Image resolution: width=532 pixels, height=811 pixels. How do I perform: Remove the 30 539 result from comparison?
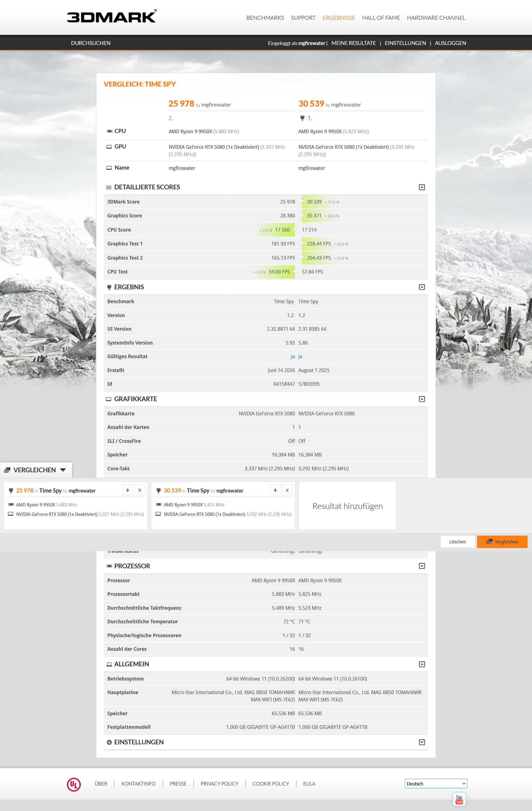[x=287, y=490]
